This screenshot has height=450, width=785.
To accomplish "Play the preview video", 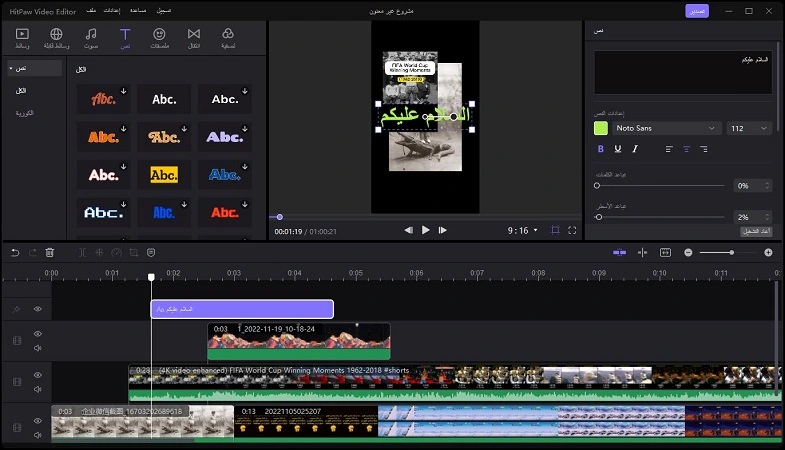I will point(426,230).
